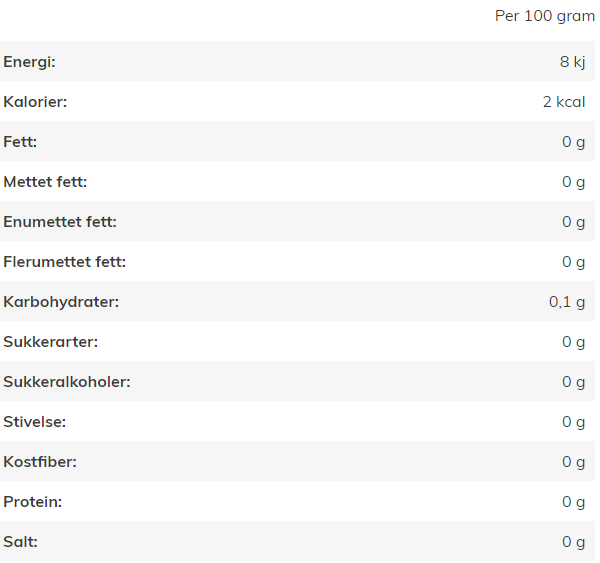Select the Protein row label

(33, 502)
